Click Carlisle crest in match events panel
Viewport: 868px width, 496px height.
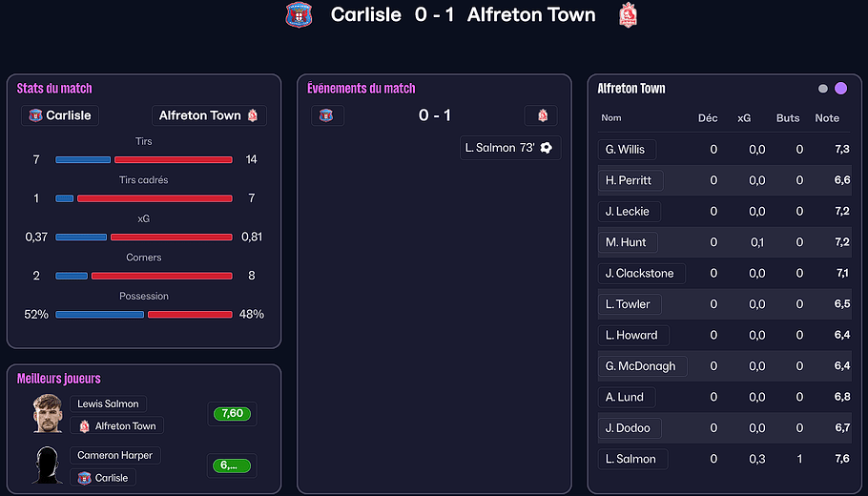tap(326, 115)
